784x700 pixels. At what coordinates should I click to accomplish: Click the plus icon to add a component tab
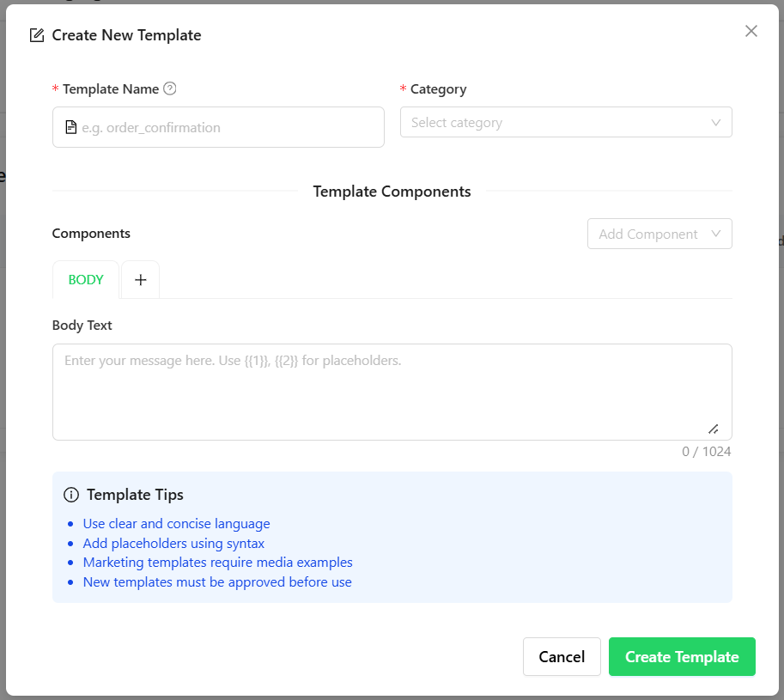(x=141, y=280)
